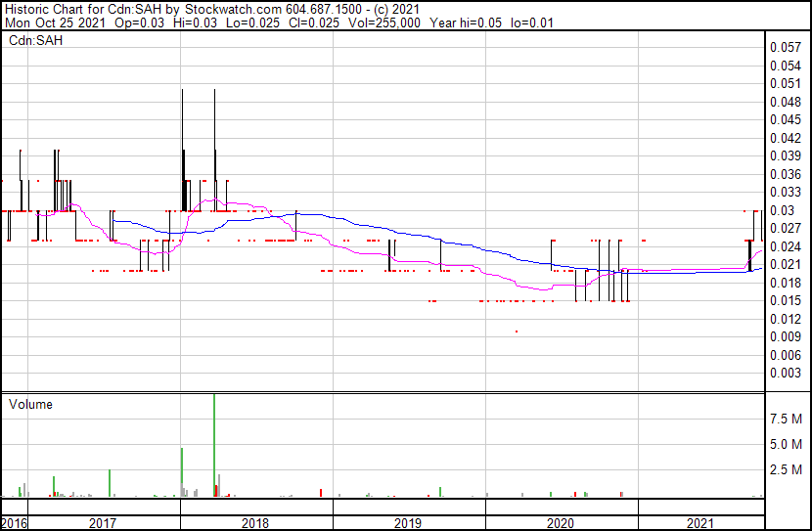This screenshot has height=531, width=812.
Task: Click the 7.5 M volume axis label
Action: click(x=787, y=419)
